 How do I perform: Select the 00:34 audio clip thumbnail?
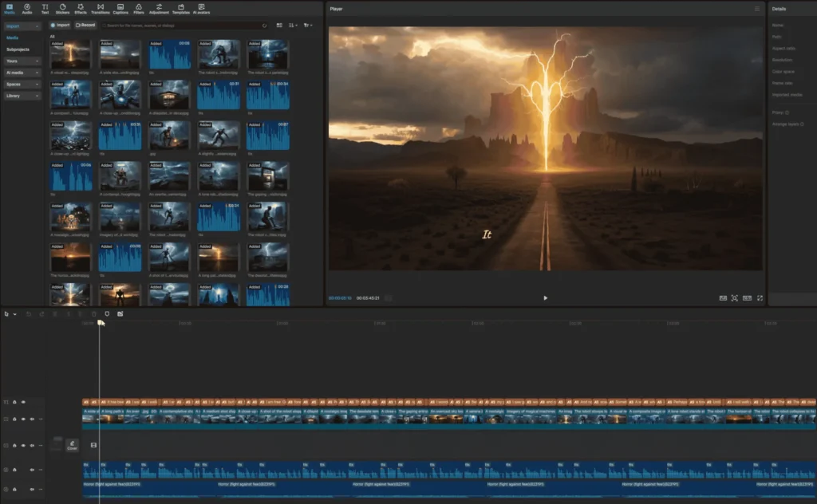click(x=268, y=95)
